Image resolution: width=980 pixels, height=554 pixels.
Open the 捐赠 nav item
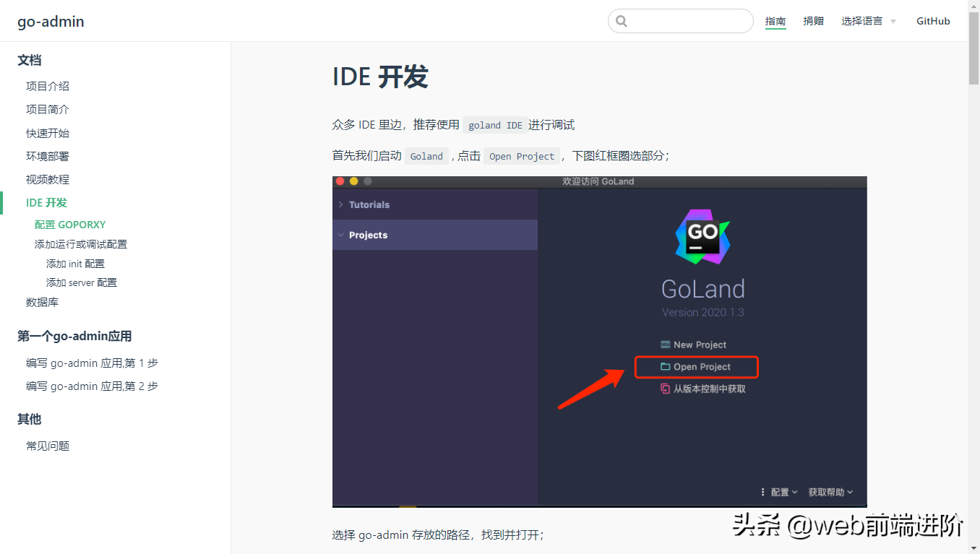(814, 21)
